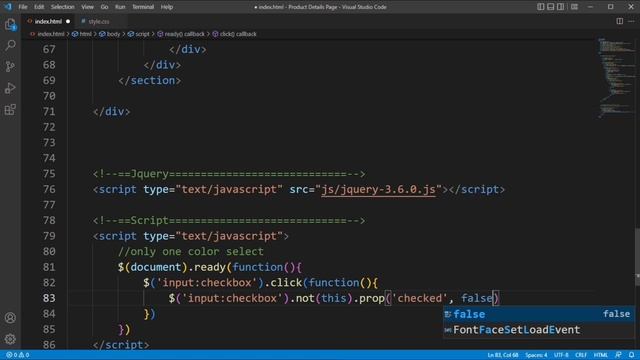Switch to the style.css editor tab

point(98,21)
